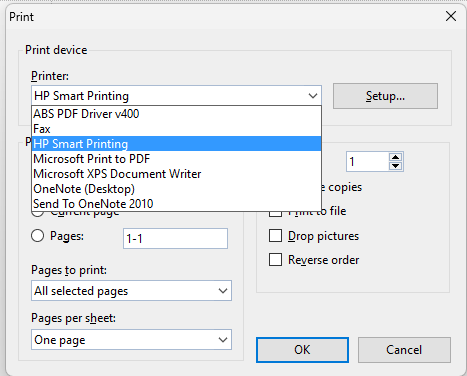467x376 pixels.
Task: Choose Microsoft XPS Document Writer
Action: pyautogui.click(x=176, y=174)
